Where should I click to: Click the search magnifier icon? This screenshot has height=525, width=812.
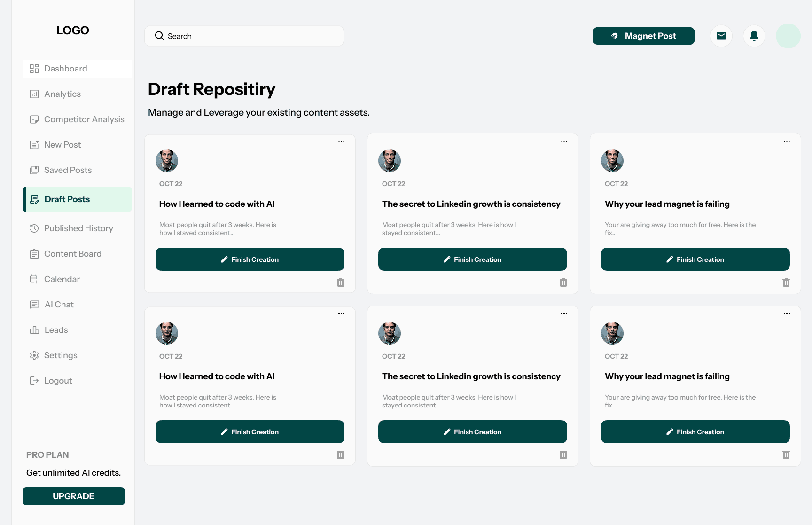[x=160, y=36]
